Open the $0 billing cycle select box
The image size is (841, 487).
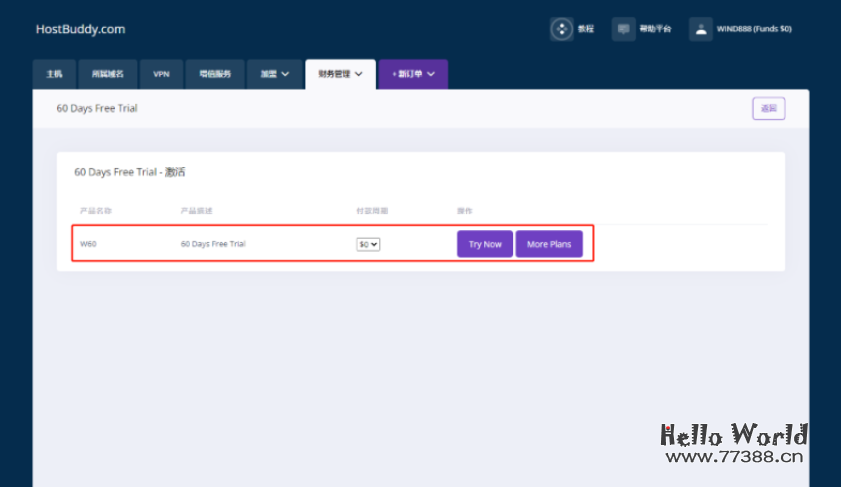(x=368, y=244)
